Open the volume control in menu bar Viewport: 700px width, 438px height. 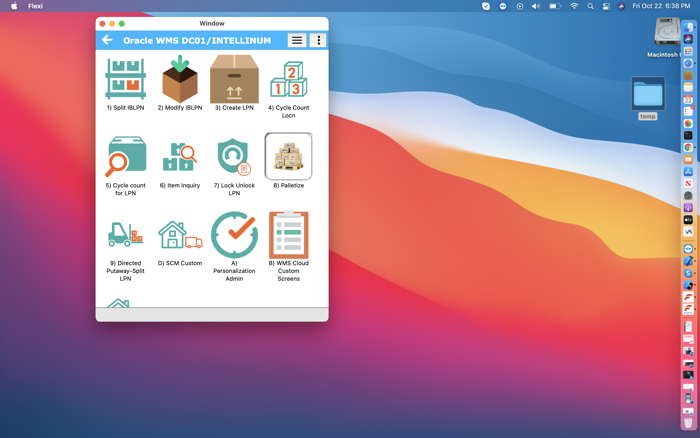(536, 6)
